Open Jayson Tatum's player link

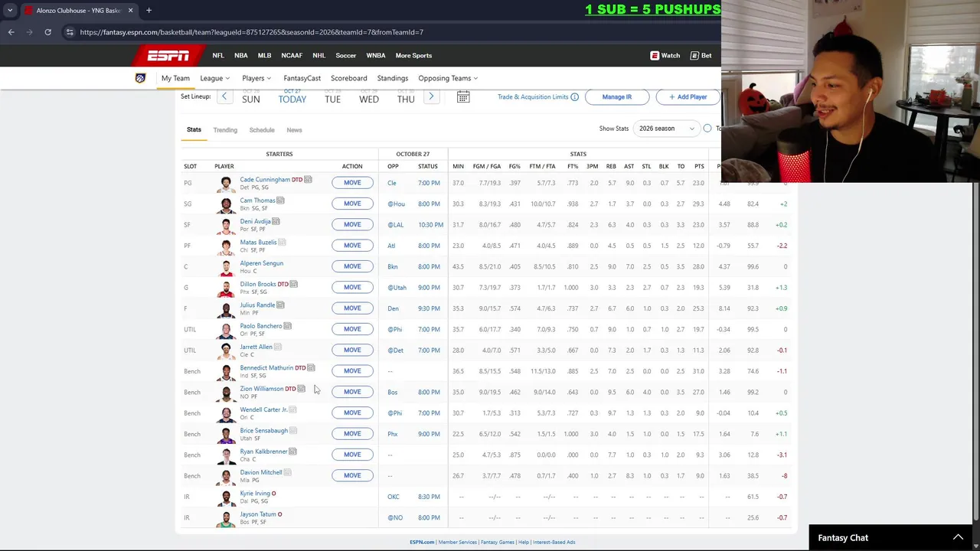258,514
